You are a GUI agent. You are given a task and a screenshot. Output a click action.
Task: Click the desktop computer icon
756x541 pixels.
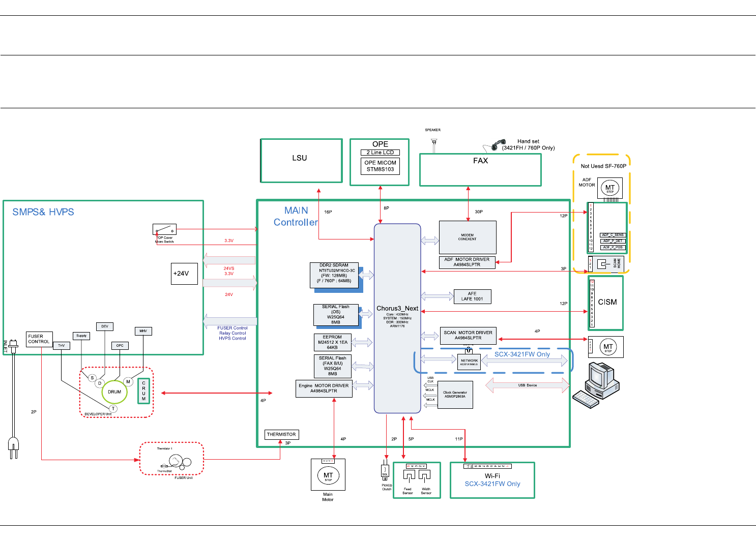tap(595, 385)
